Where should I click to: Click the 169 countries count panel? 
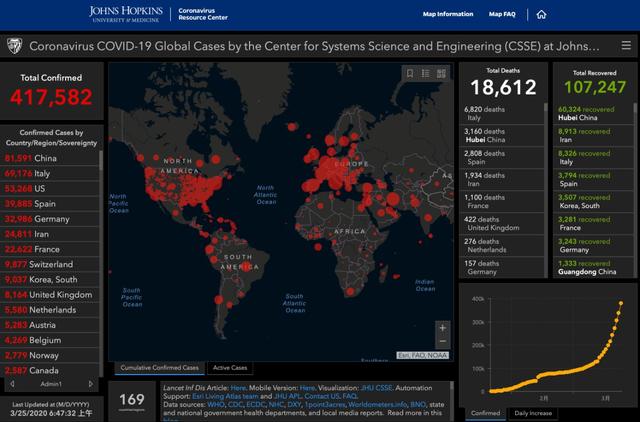click(x=132, y=401)
